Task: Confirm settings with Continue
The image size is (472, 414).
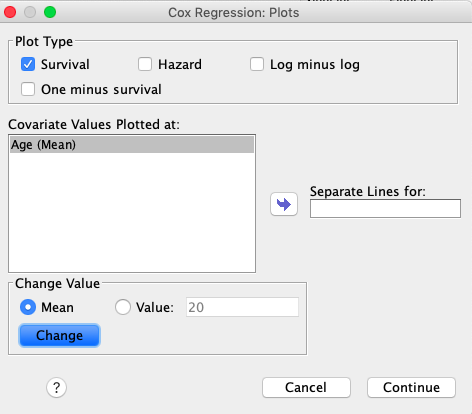Action: (411, 387)
